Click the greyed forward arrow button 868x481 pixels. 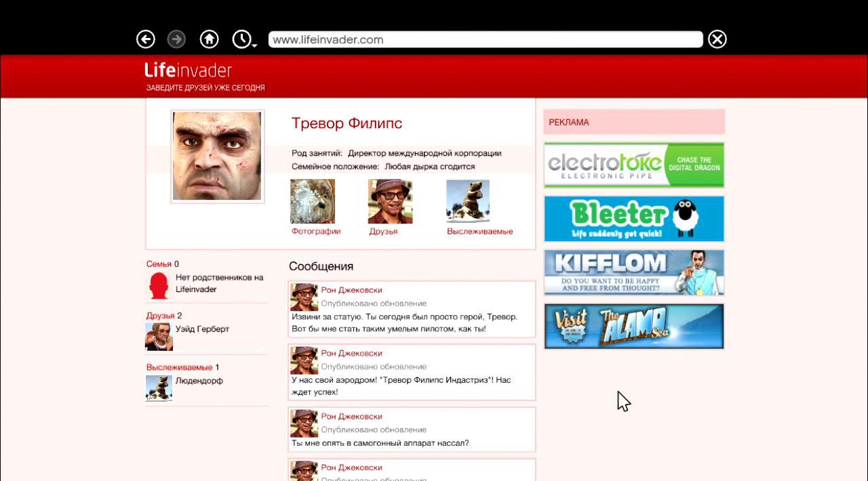click(x=176, y=39)
